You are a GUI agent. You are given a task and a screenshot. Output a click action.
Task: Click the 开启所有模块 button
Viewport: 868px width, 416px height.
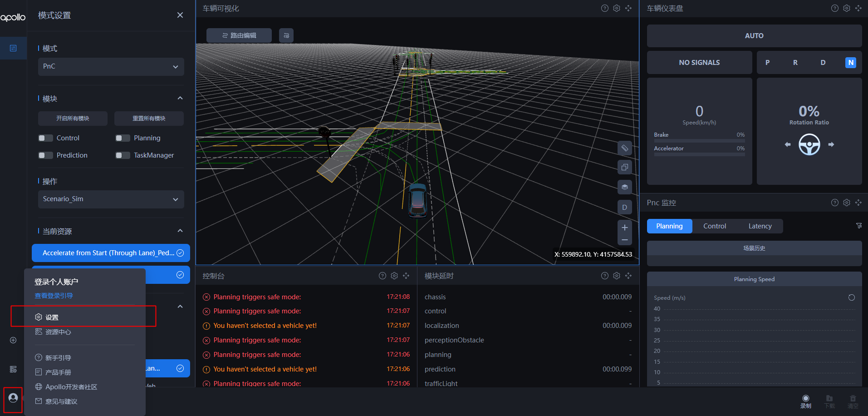(x=72, y=118)
